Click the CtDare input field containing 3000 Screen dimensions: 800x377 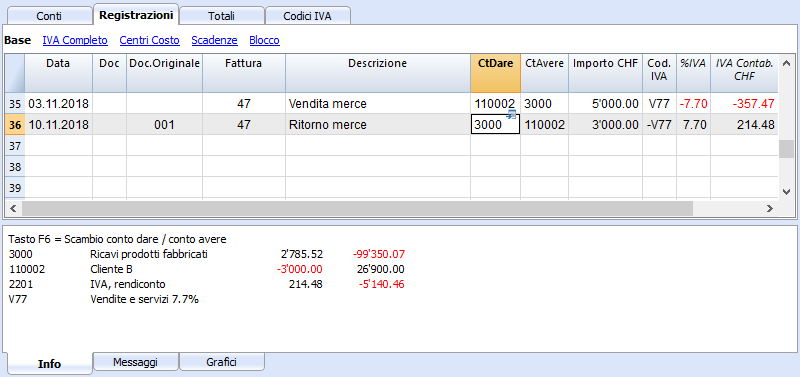coord(495,125)
